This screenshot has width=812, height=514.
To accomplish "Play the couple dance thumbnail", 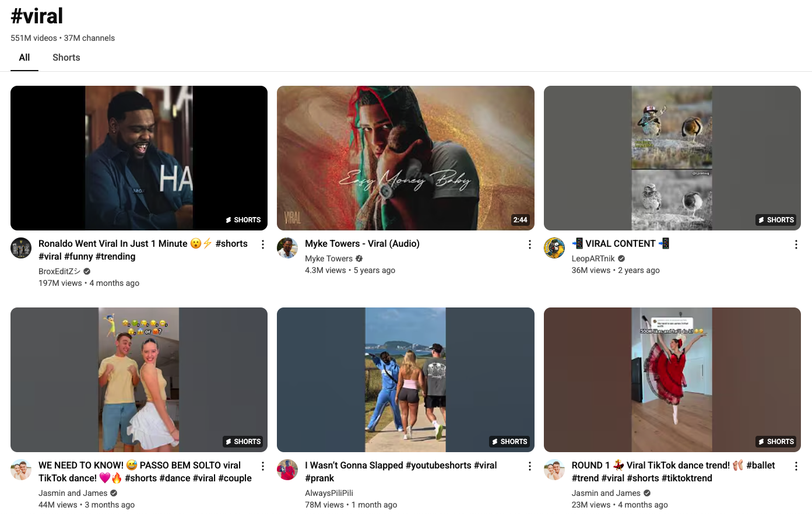I will pos(139,380).
